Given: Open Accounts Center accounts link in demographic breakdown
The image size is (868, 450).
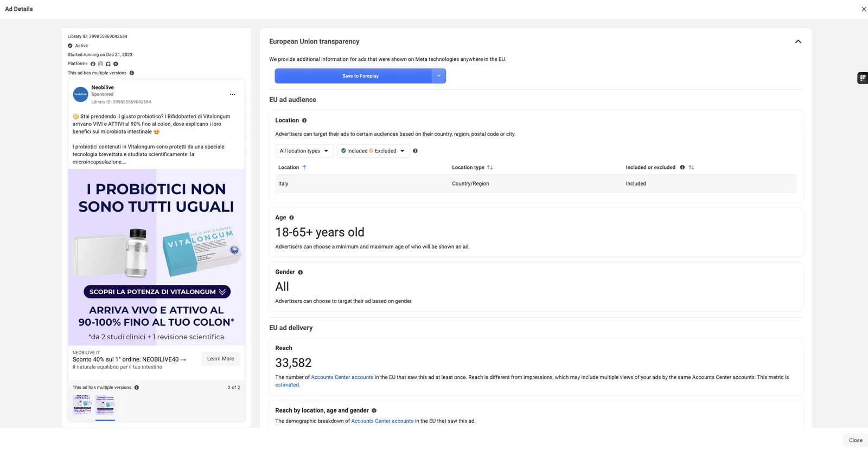Looking at the screenshot, I should [x=382, y=421].
